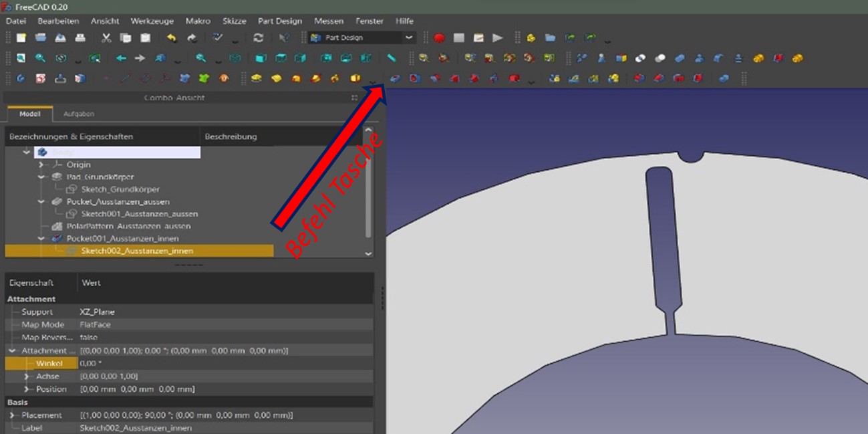Switch to the Aufgaben tab
Screen dimensions: 868x434
pyautogui.click(x=79, y=114)
